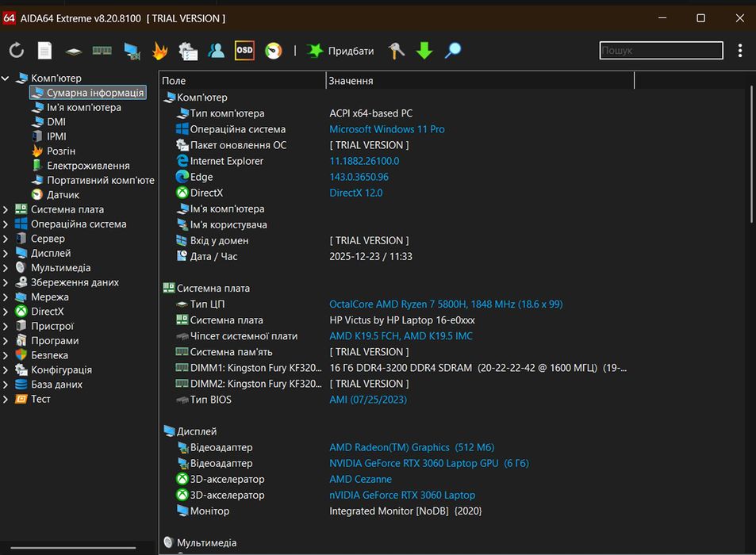Click the sidebar horizontal scrollbar
Viewport: 756px width, 555px height.
[x=73, y=547]
